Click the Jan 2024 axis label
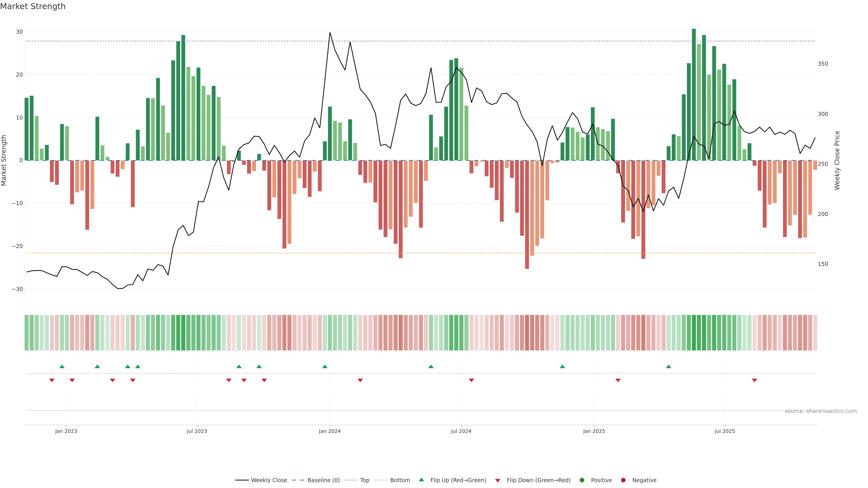Viewport: 868px width, 488px height. tap(330, 431)
